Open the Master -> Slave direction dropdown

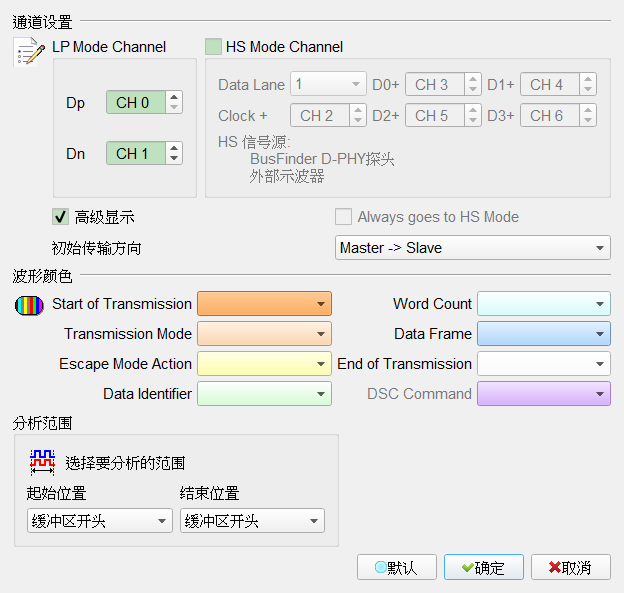pos(473,248)
